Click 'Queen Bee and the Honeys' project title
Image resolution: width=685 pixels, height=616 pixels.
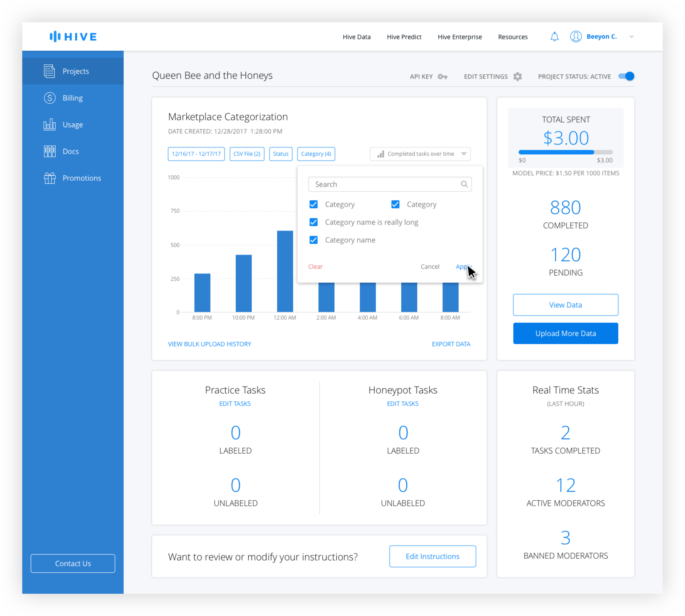click(212, 75)
